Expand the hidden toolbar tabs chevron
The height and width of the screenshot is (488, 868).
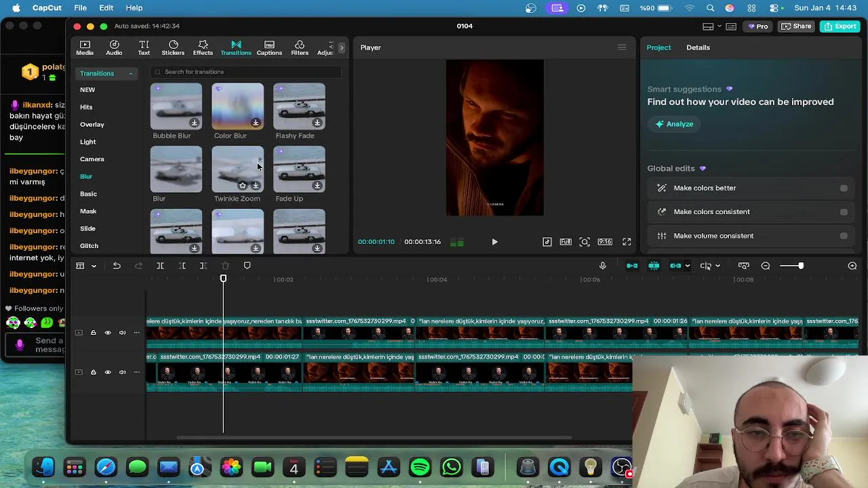pyautogui.click(x=341, y=47)
